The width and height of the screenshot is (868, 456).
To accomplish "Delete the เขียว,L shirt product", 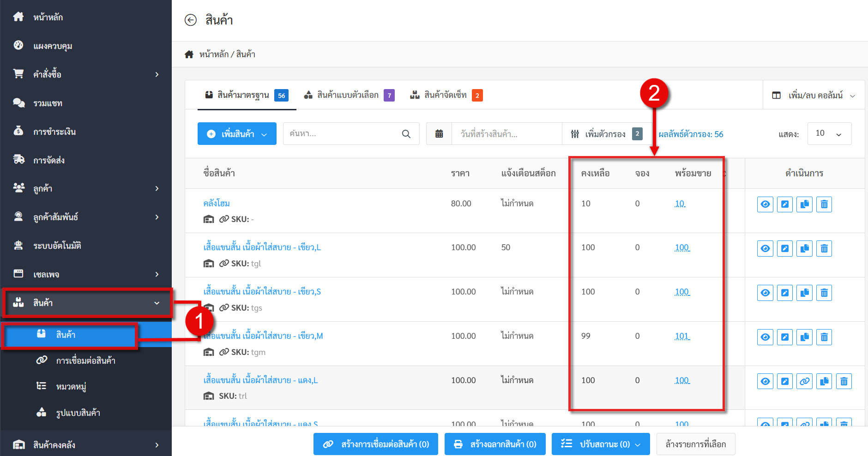I will (x=824, y=248).
